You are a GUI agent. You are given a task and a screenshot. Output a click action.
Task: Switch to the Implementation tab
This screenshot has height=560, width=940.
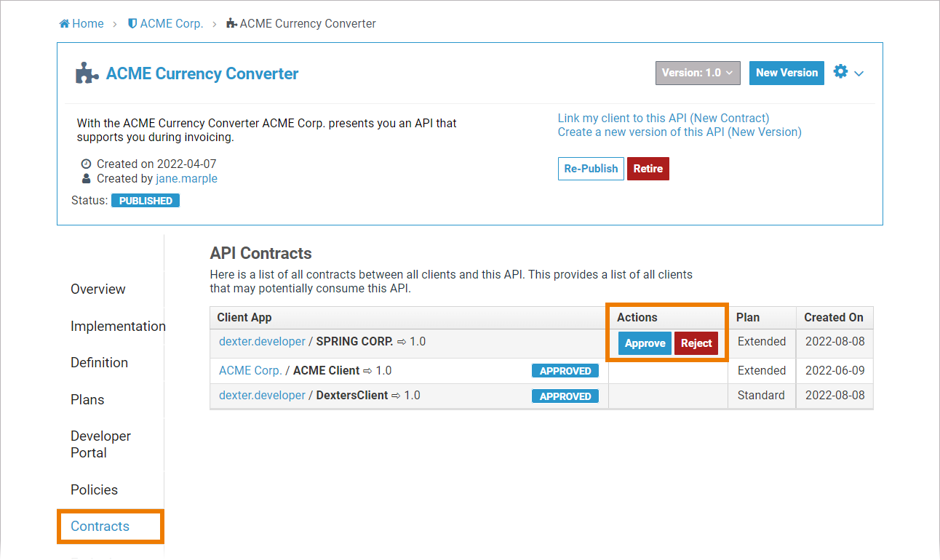118,326
